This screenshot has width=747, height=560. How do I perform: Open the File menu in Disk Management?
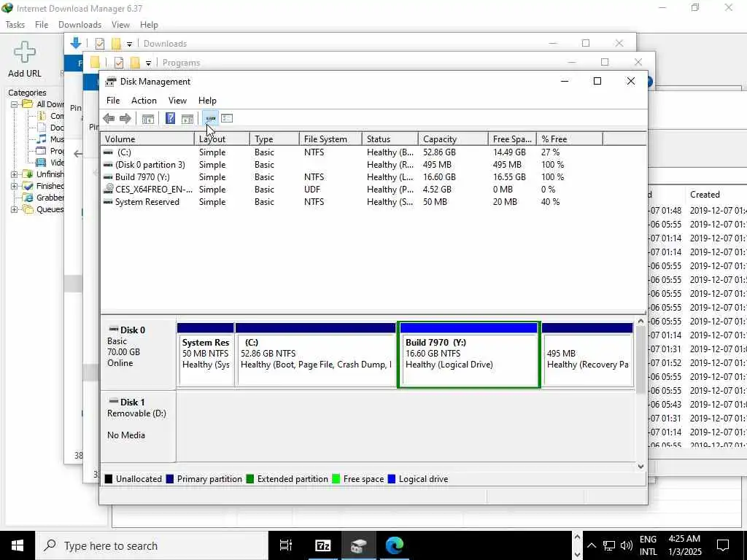tap(113, 101)
